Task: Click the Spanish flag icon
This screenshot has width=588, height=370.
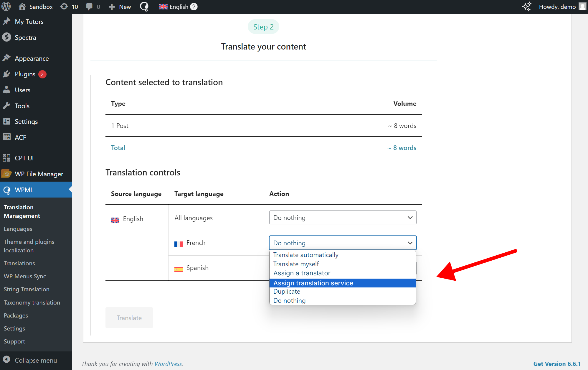Action: coord(178,269)
